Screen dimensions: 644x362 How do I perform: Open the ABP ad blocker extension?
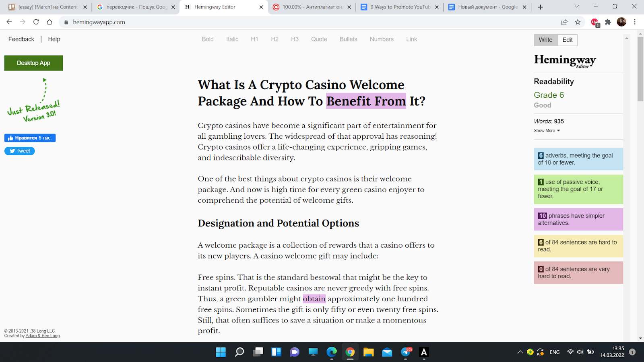pyautogui.click(x=595, y=22)
